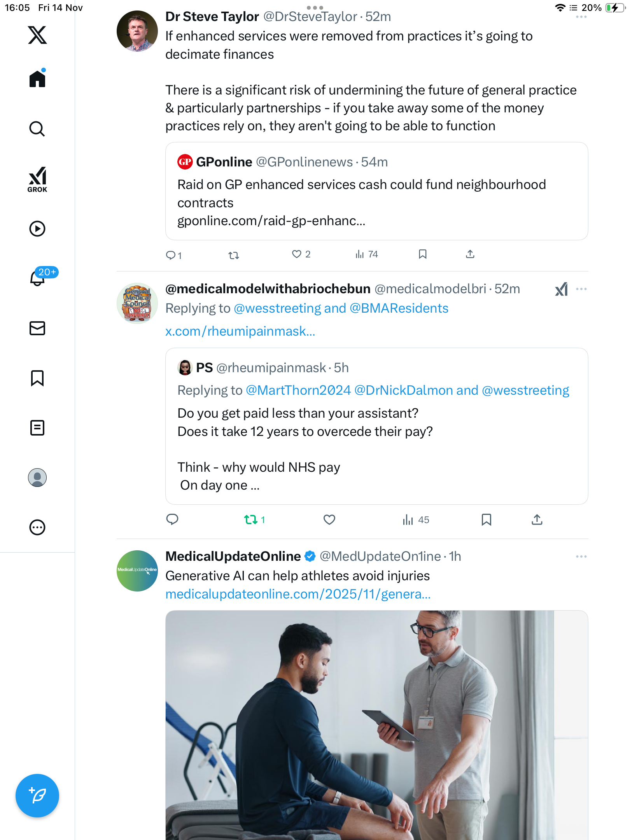The height and width of the screenshot is (840, 630).
Task: Like Dr Steve Taylor's post
Action: 297,254
